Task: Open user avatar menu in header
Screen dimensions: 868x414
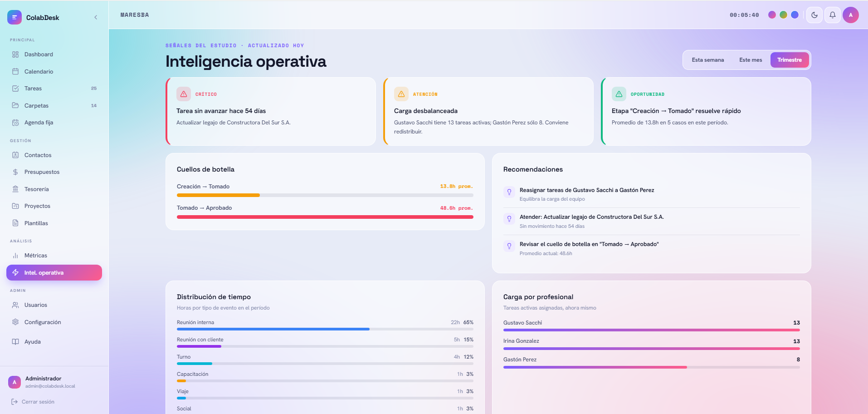Action: click(851, 15)
